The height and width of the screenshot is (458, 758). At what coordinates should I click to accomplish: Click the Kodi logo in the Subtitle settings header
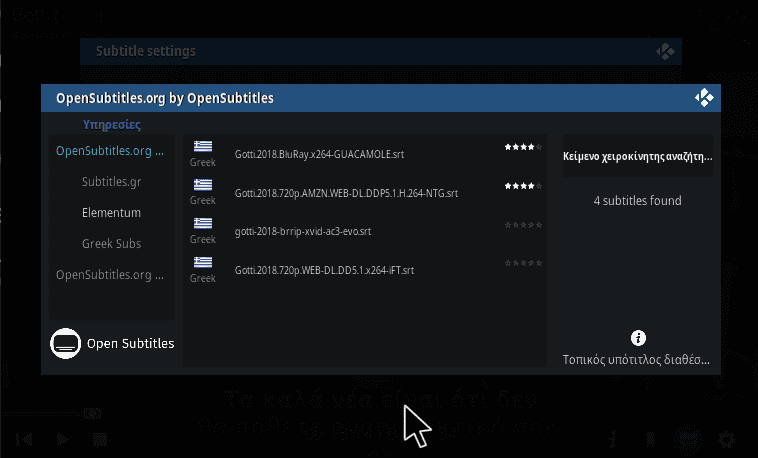(665, 51)
